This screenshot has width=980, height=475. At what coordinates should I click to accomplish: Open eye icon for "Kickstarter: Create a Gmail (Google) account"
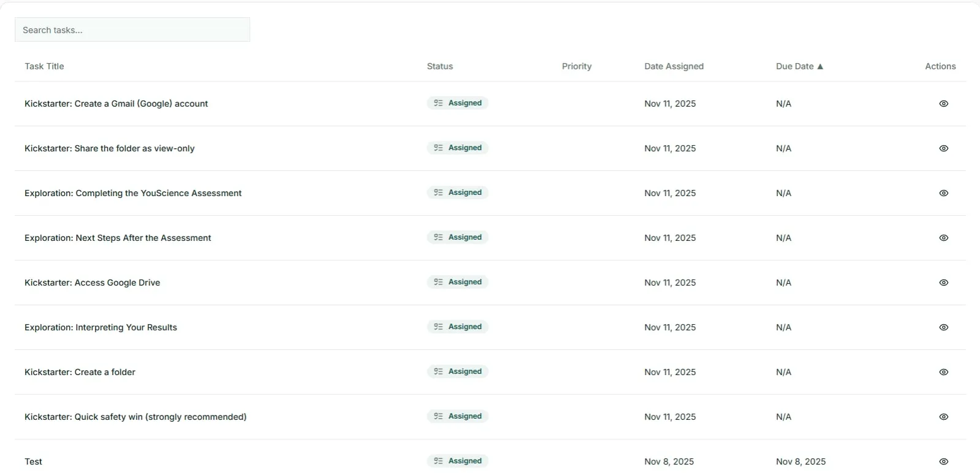click(x=943, y=104)
